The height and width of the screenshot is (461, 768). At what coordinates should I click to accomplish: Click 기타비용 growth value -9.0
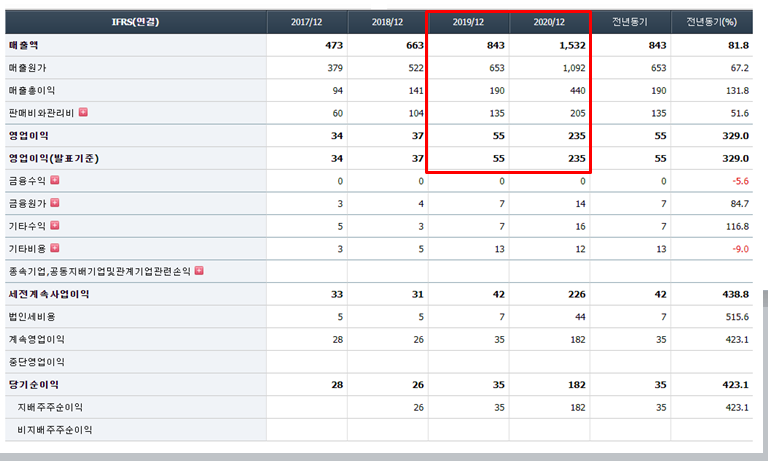coord(741,249)
